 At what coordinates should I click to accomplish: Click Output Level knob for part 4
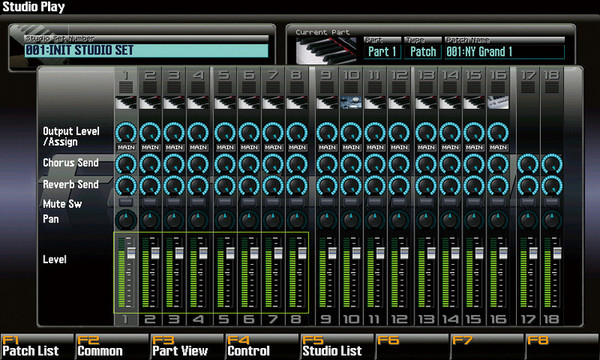coord(198,133)
